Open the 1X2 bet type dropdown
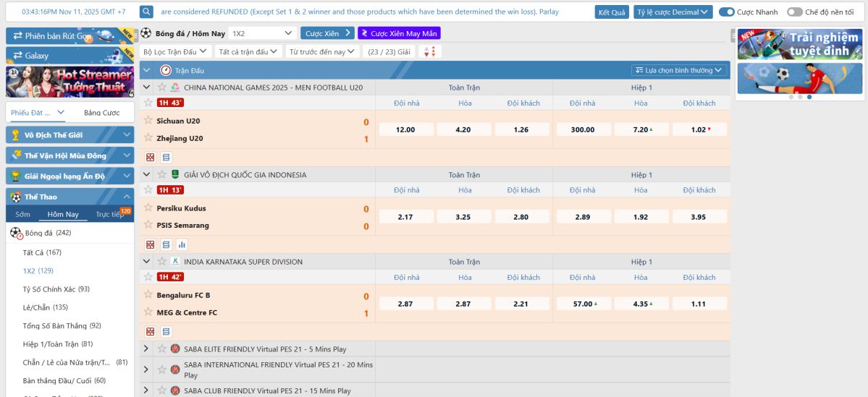 coord(262,33)
